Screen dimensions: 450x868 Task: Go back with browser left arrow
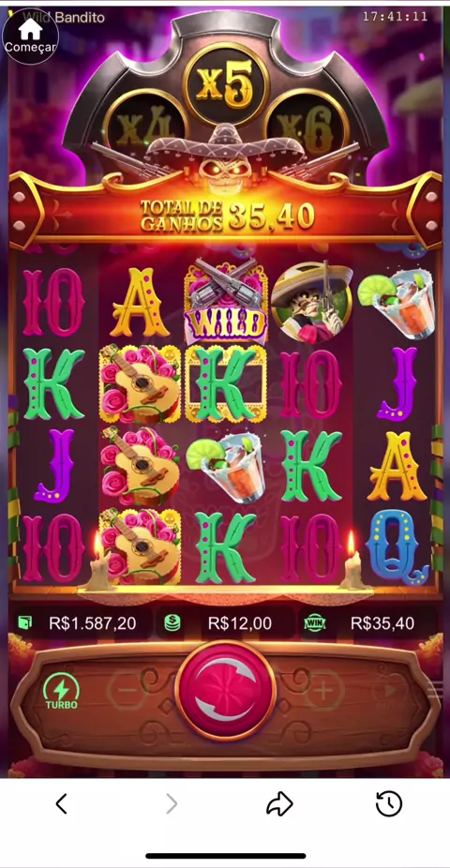[x=62, y=803]
